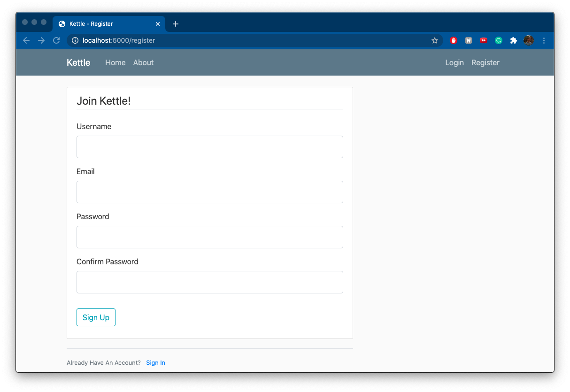Image resolution: width=570 pixels, height=392 pixels.
Task: Submit the form with Sign Up button
Action: coord(96,317)
